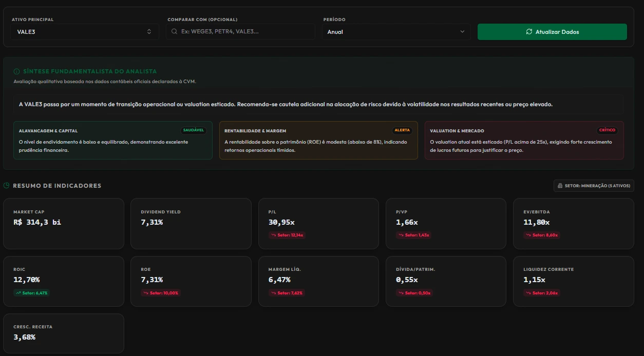Image resolution: width=644 pixels, height=356 pixels.
Task: Click the Dividend Yield card label
Action: click(161, 212)
